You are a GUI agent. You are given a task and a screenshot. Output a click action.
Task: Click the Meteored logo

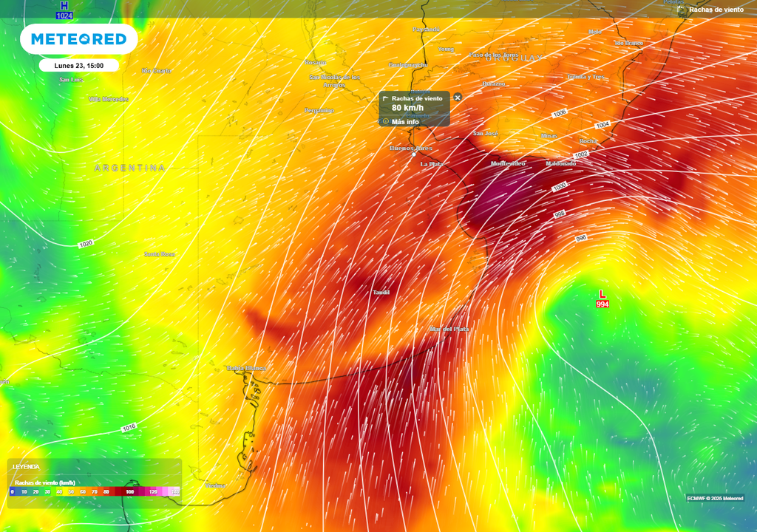[x=79, y=41]
